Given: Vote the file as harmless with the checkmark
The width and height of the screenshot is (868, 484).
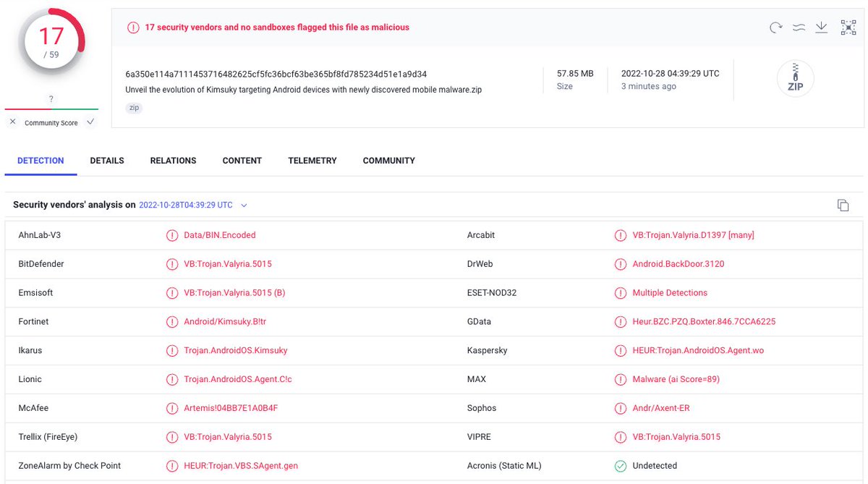Looking at the screenshot, I should [x=90, y=122].
